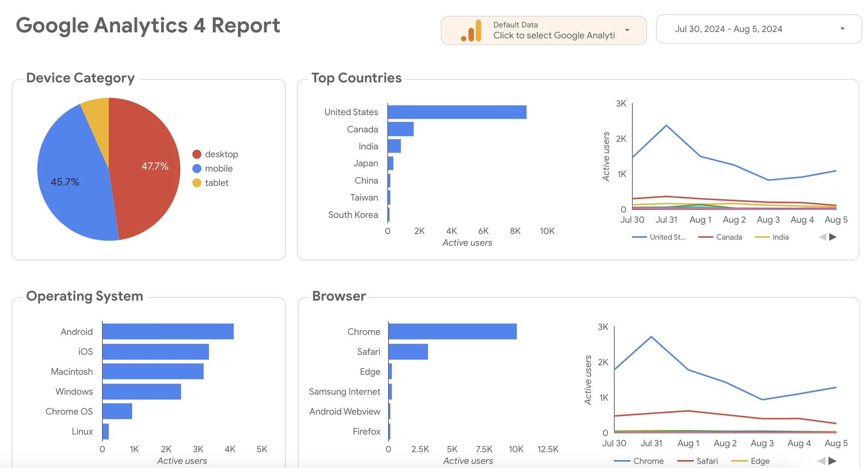The height and width of the screenshot is (468, 868).
Task: Click the India bar in Top Countries
Action: (394, 146)
